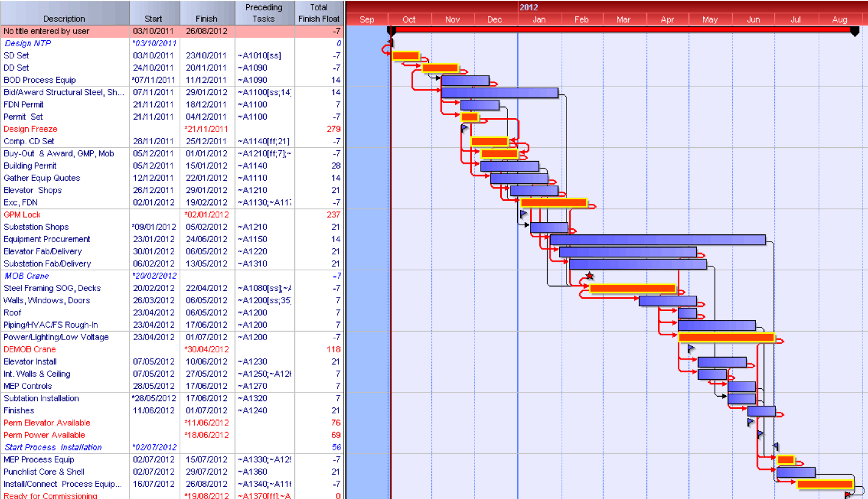Select the flag marker for Start Process Installation

pyautogui.click(x=775, y=446)
